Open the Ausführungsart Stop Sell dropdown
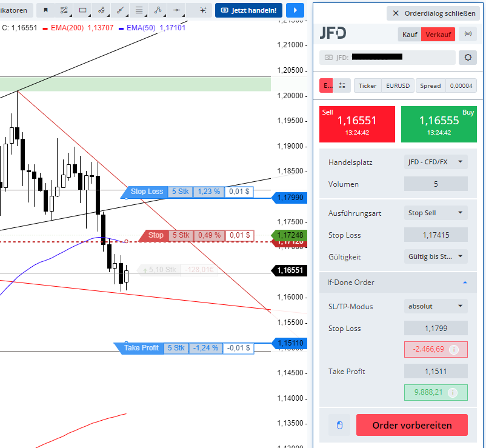486x448 pixels. pos(436,213)
